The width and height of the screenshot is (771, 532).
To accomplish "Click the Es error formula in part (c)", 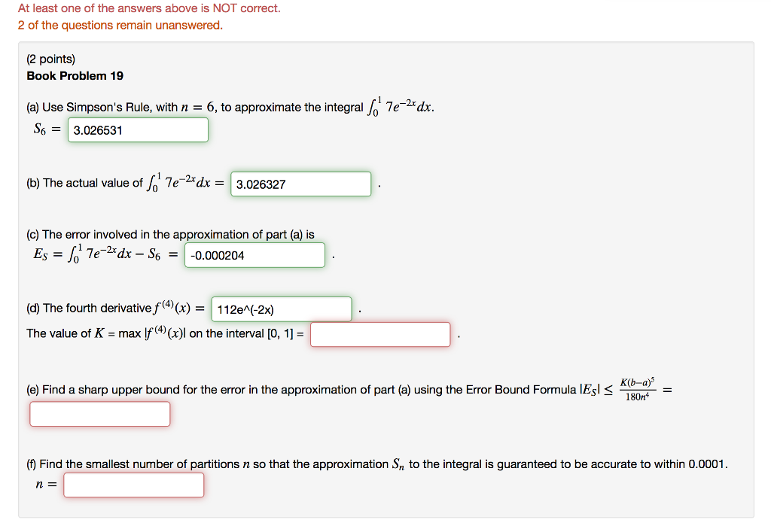I will pyautogui.click(x=105, y=254).
